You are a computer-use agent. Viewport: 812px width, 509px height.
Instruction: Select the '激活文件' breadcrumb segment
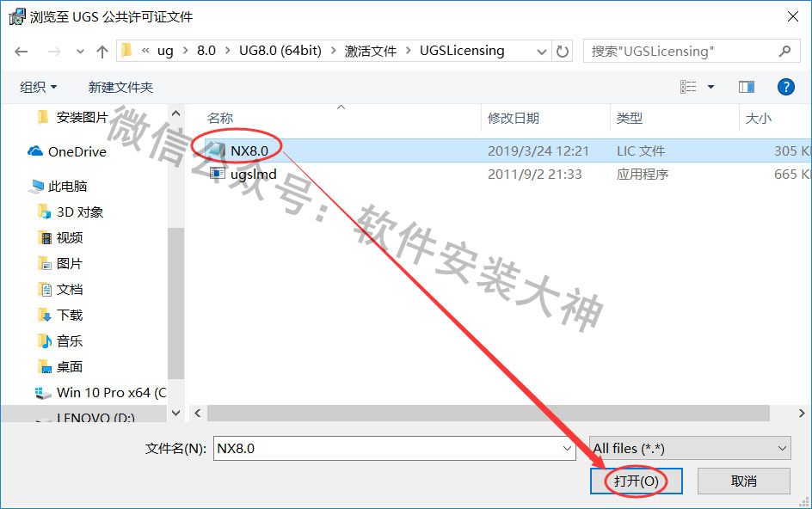pyautogui.click(x=370, y=51)
